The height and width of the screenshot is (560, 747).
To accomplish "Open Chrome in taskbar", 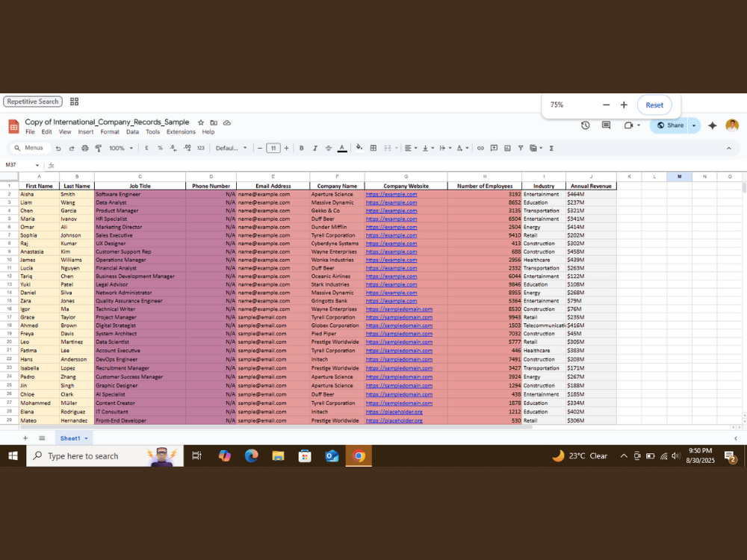I will [x=359, y=455].
